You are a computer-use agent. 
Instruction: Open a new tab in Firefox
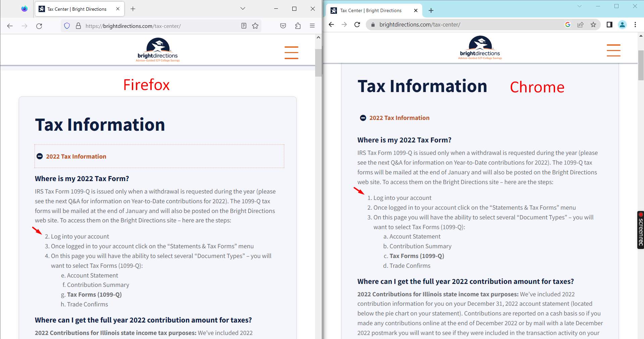click(133, 9)
